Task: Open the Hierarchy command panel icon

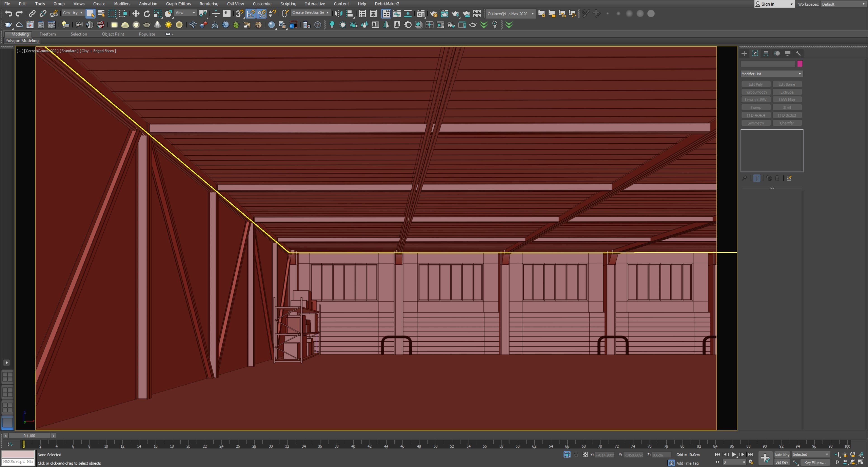Action: click(766, 53)
